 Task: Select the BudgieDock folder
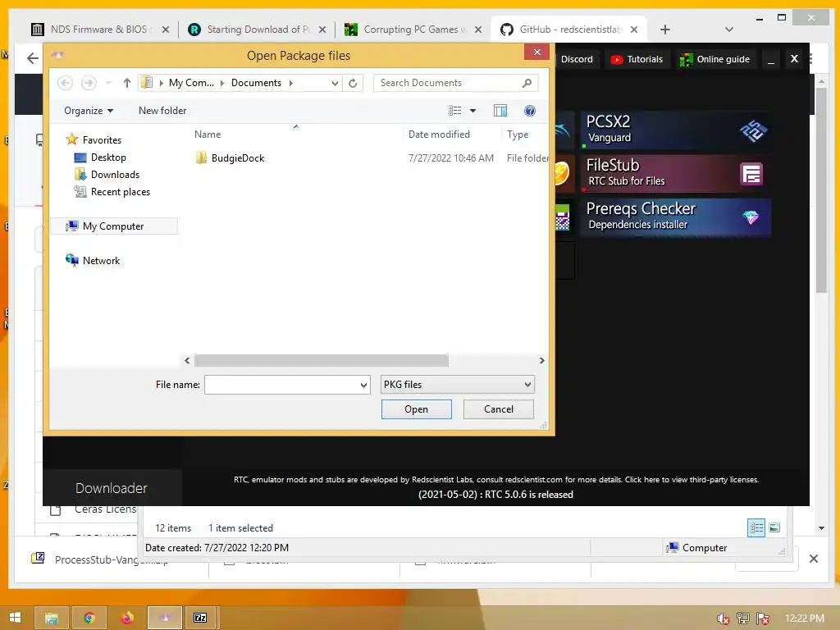pos(238,158)
